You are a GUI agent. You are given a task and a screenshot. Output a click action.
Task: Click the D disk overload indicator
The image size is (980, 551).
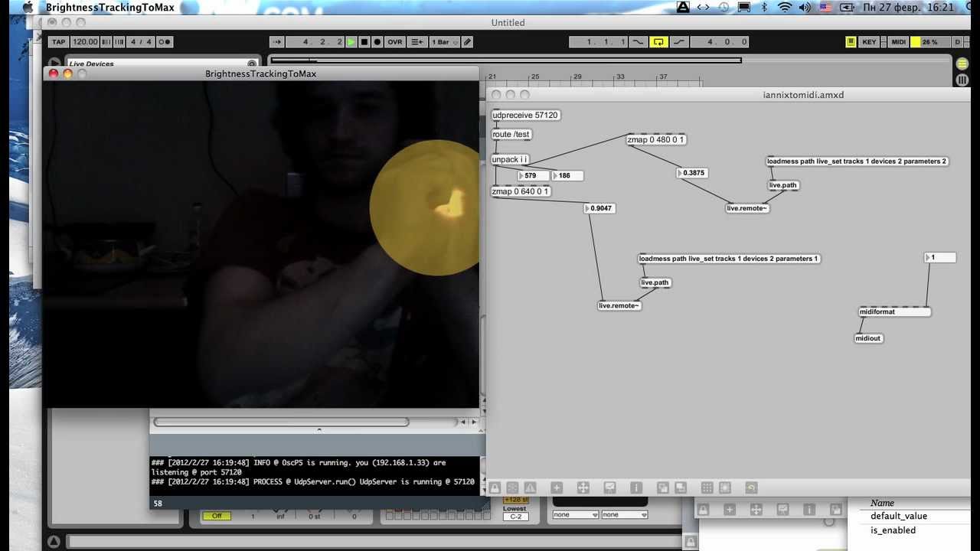tap(958, 42)
